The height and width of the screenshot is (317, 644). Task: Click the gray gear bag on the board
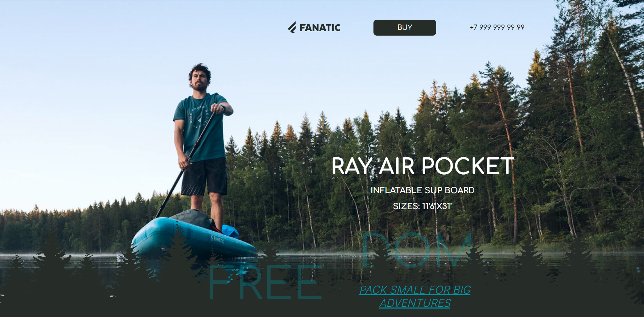point(193,219)
